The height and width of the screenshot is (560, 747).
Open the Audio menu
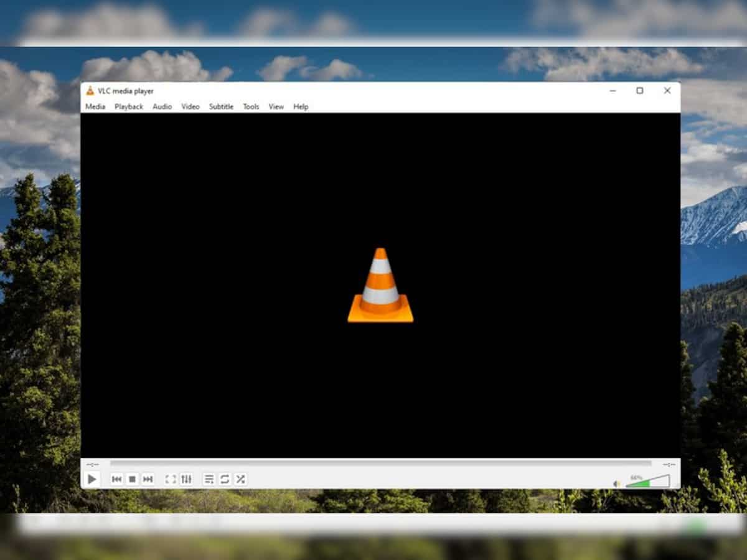[162, 106]
